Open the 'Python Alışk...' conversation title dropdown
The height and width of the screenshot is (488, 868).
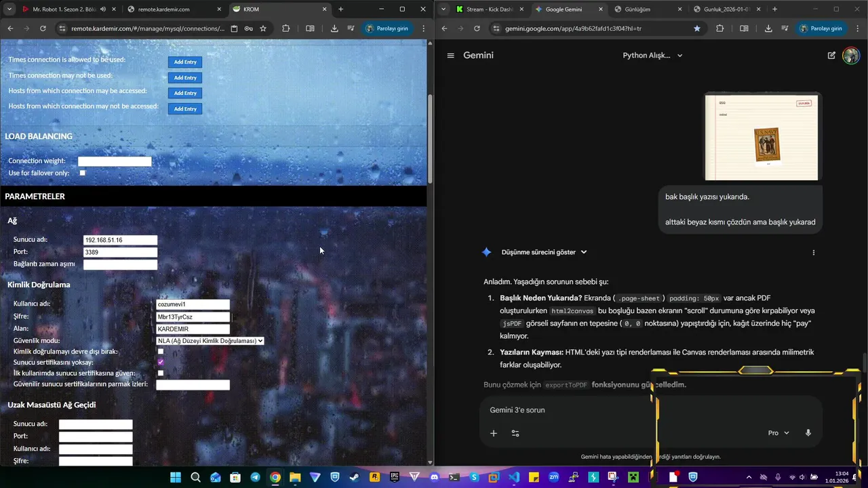[652, 56]
